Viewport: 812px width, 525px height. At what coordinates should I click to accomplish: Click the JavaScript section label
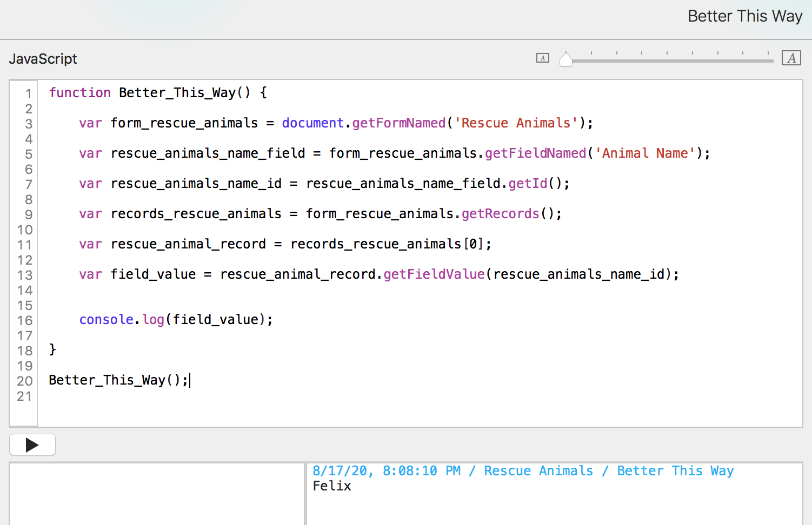(x=43, y=59)
